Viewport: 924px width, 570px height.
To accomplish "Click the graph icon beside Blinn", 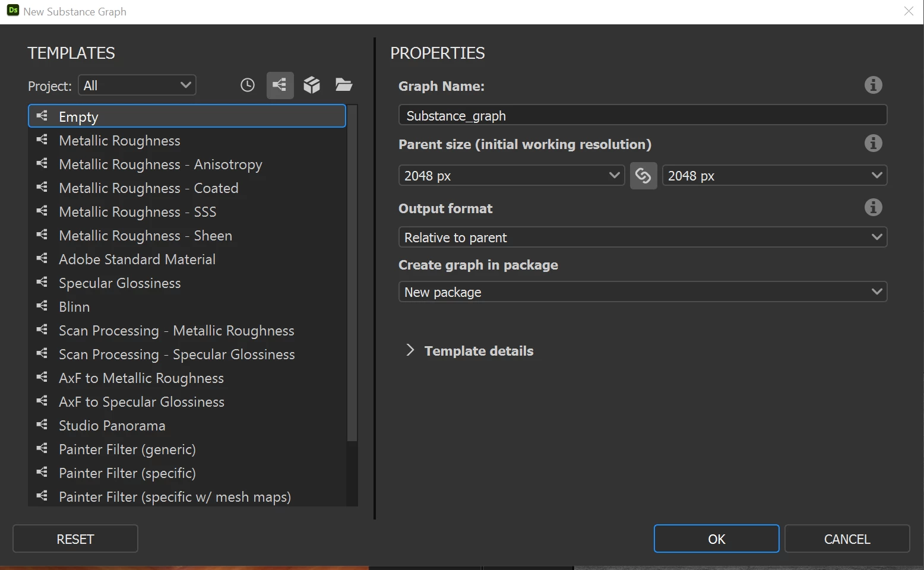I will tap(42, 306).
